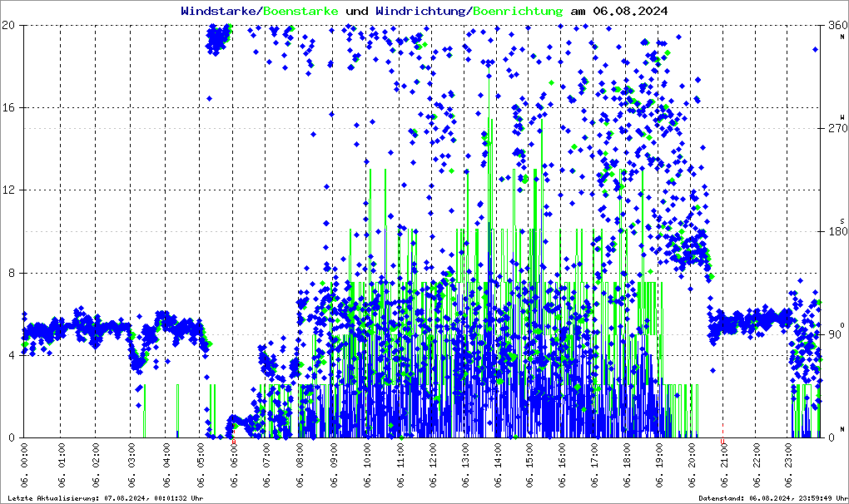Click compass letter 'N' beside 360
Screen dimensions: 849x504
coord(842,37)
